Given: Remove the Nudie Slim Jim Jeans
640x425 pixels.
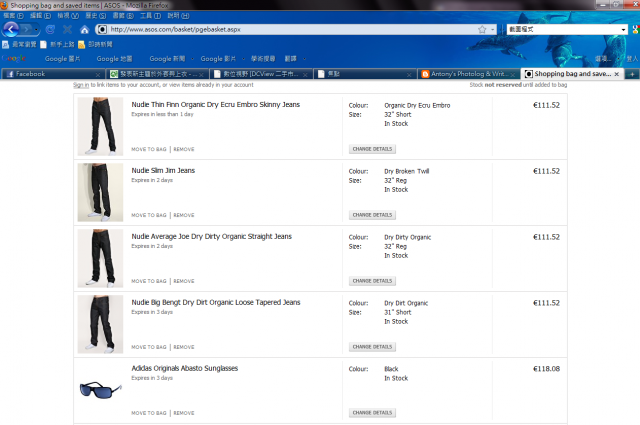Looking at the screenshot, I should coord(184,215).
